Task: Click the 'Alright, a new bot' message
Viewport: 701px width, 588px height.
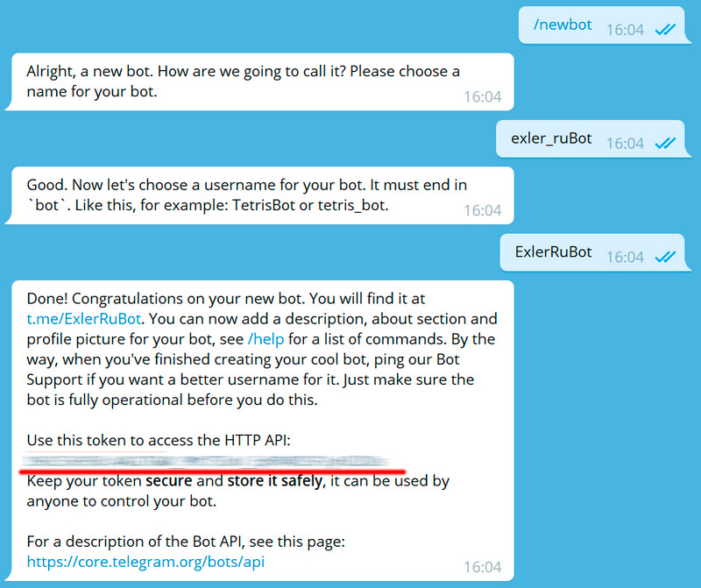Action: pyautogui.click(x=261, y=81)
